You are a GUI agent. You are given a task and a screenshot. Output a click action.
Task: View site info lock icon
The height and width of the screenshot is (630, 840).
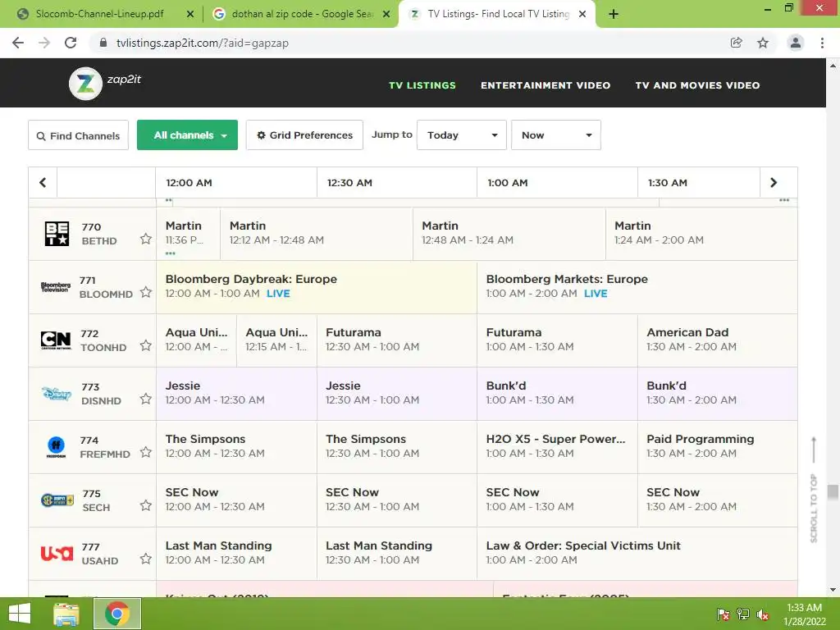click(103, 43)
